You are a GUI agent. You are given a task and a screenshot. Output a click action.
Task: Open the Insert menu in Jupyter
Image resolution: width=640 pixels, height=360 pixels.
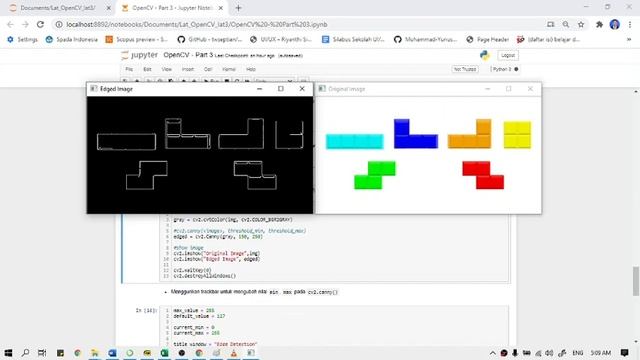click(188, 69)
